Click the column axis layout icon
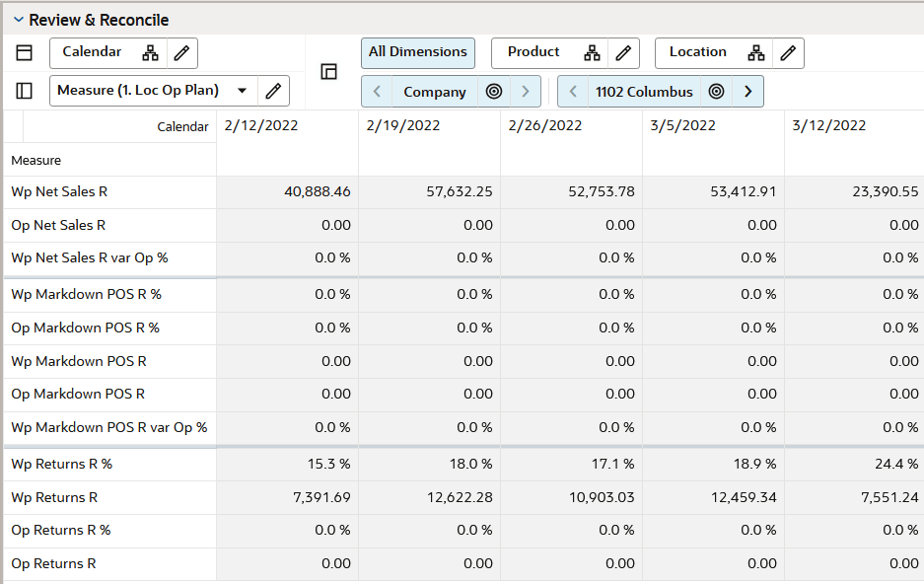 [x=25, y=53]
